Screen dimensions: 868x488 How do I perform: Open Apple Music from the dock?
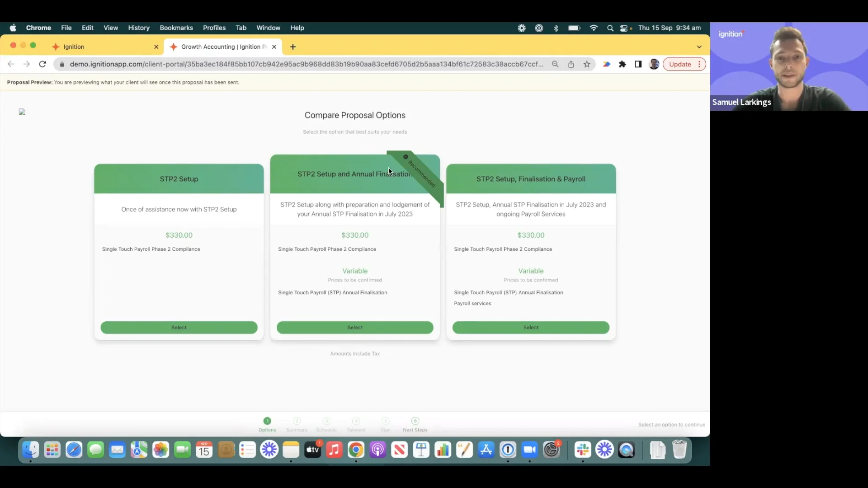[334, 450]
